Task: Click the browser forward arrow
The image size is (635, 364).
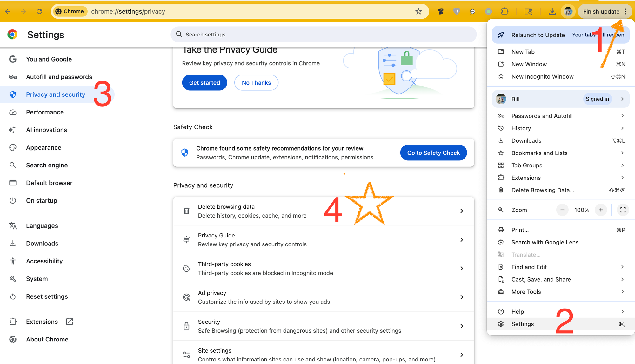Action: (x=23, y=11)
